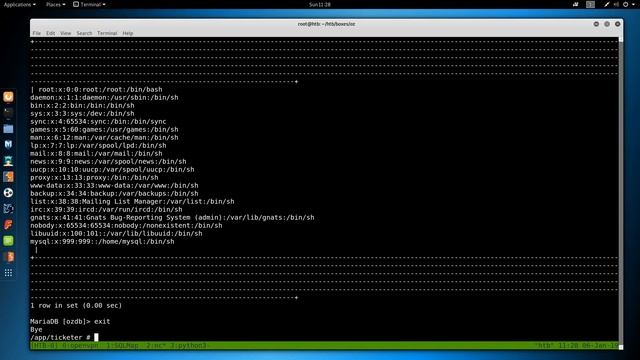Open the Terminal app menu in top bar
Viewport: 640px width, 360px height.
click(x=89, y=4)
